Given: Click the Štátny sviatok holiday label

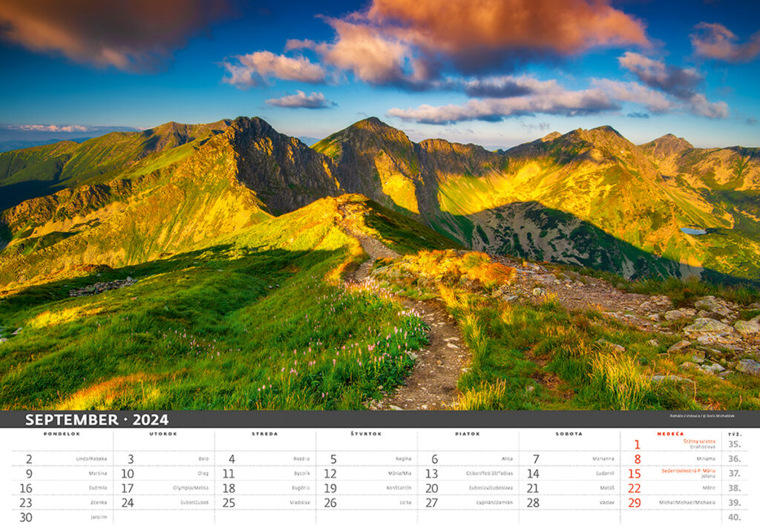Looking at the screenshot, I should point(699,441).
